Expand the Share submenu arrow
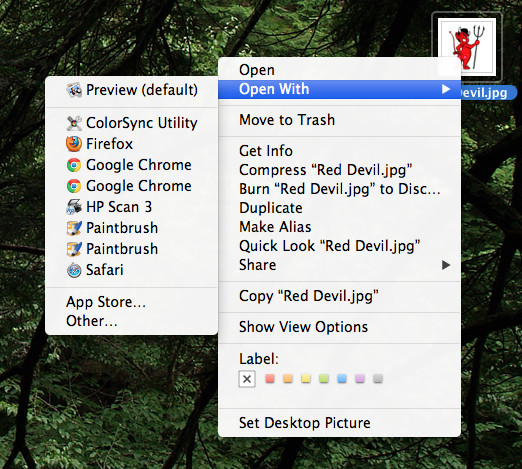Screen dimensions: 522x469 tap(446, 265)
